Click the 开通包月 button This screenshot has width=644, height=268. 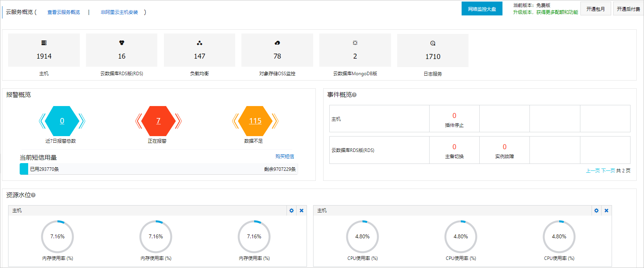[596, 9]
